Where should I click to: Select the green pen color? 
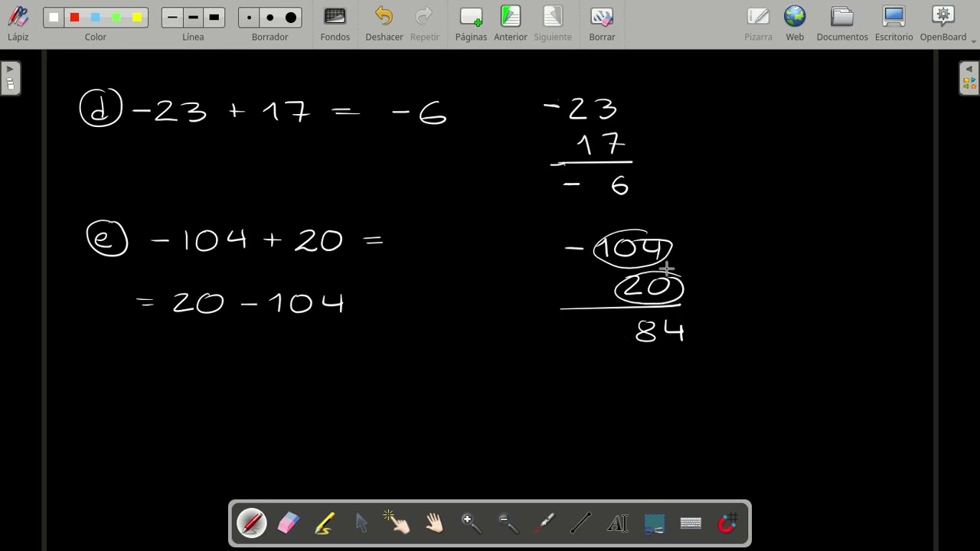[116, 18]
